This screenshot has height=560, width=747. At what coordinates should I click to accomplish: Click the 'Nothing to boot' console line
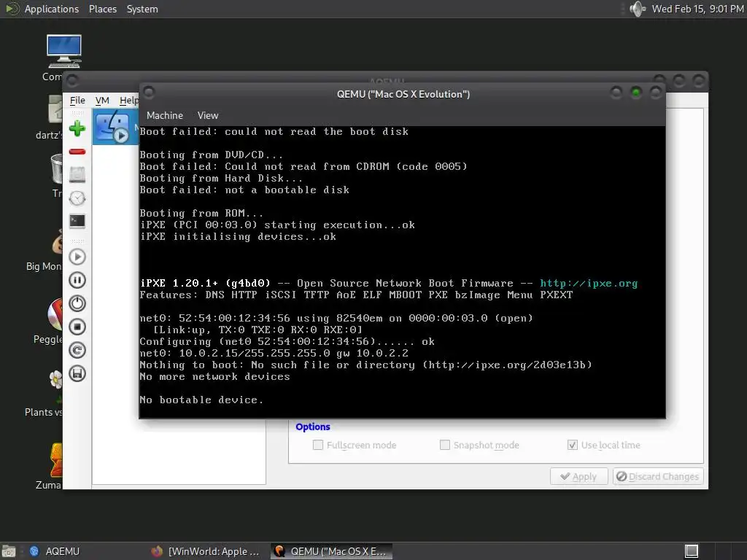[x=365, y=365]
